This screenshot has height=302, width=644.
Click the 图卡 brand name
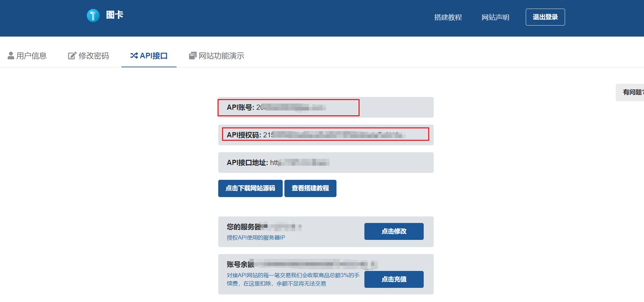click(115, 15)
